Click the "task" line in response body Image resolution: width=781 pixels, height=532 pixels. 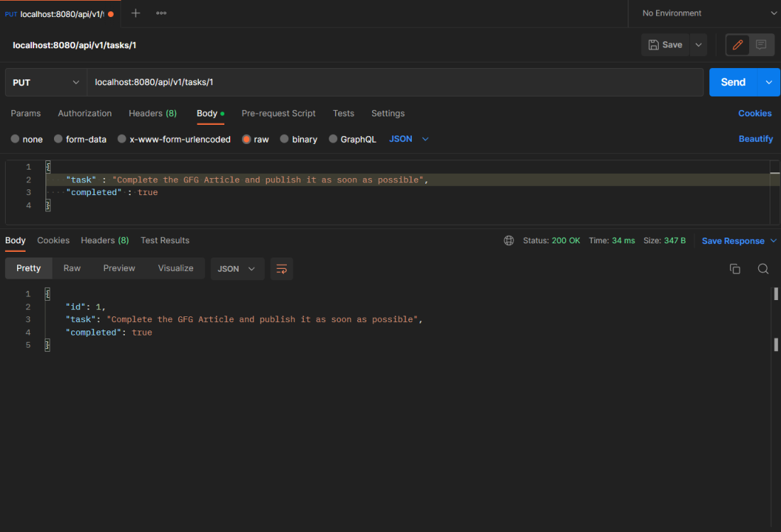click(x=244, y=319)
